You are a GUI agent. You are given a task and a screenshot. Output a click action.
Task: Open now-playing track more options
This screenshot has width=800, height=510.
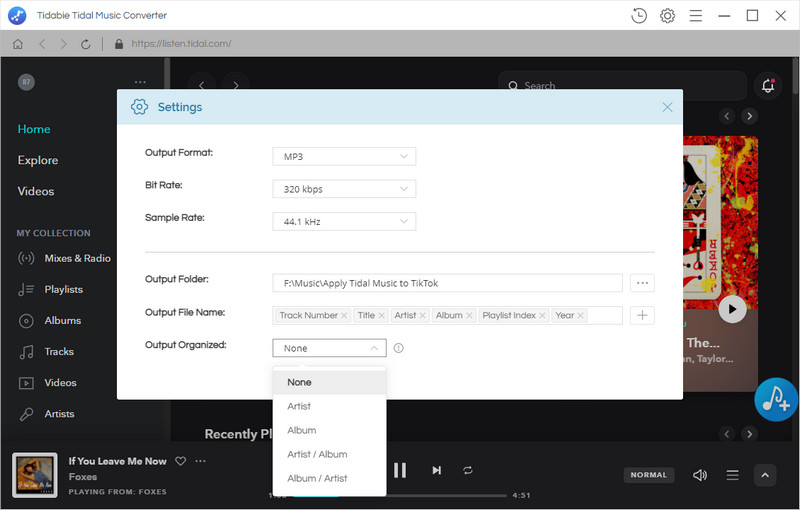tap(201, 461)
